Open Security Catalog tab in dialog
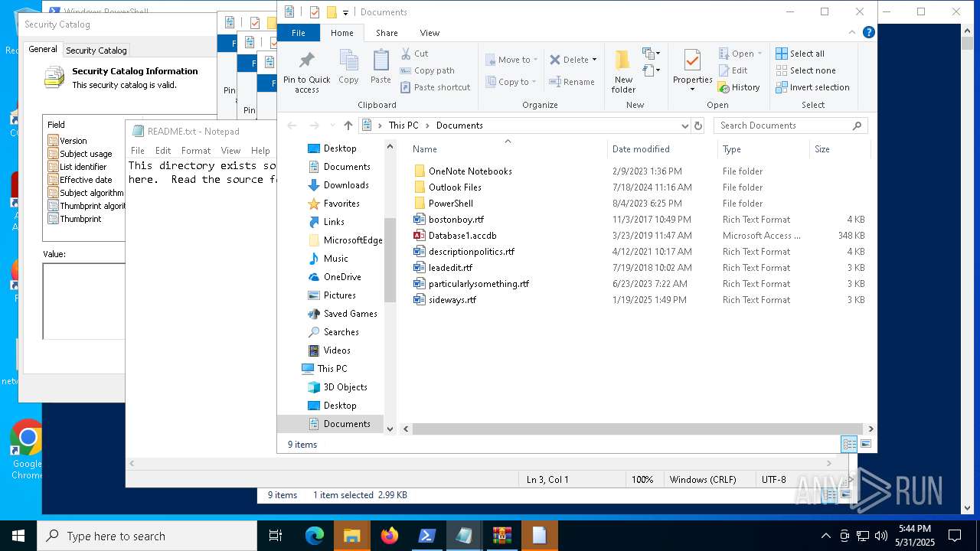The height and width of the screenshot is (551, 980). [96, 51]
